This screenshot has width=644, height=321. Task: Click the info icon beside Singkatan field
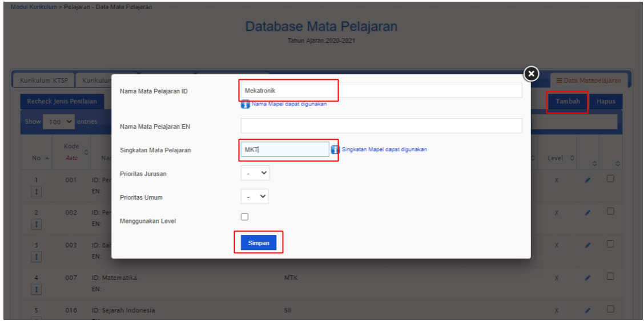(335, 149)
